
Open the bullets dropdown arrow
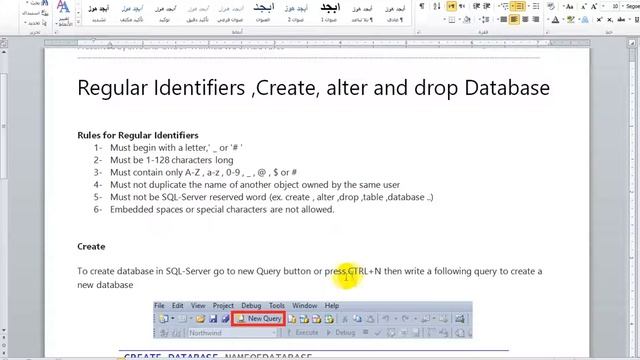(x=529, y=6)
